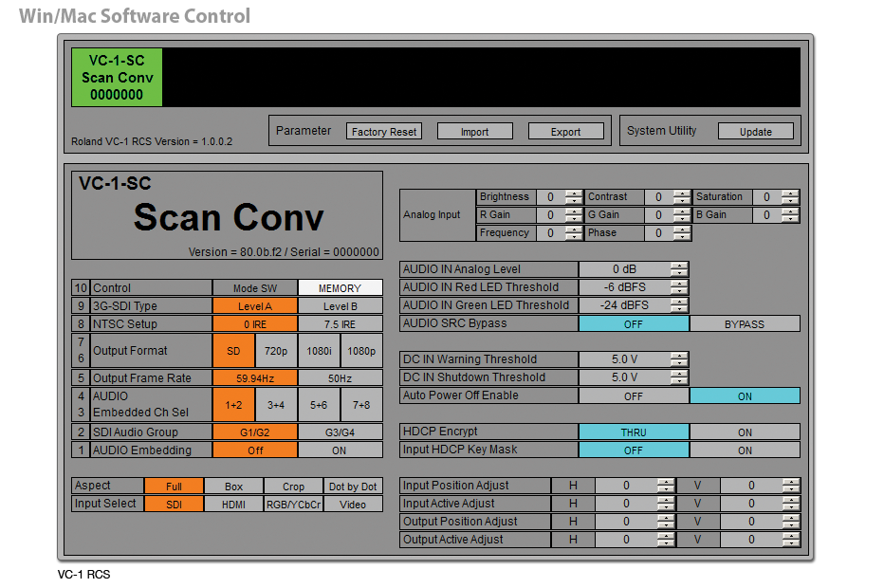Screen dimensions: 884x588
Task: Set HDCP Encrypt to THRU
Action: click(x=634, y=432)
